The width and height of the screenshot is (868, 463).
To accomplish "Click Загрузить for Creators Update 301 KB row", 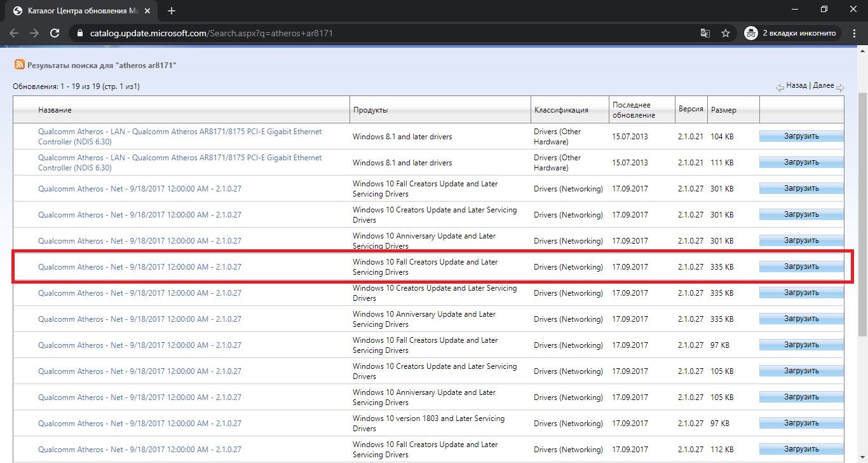I will point(801,214).
